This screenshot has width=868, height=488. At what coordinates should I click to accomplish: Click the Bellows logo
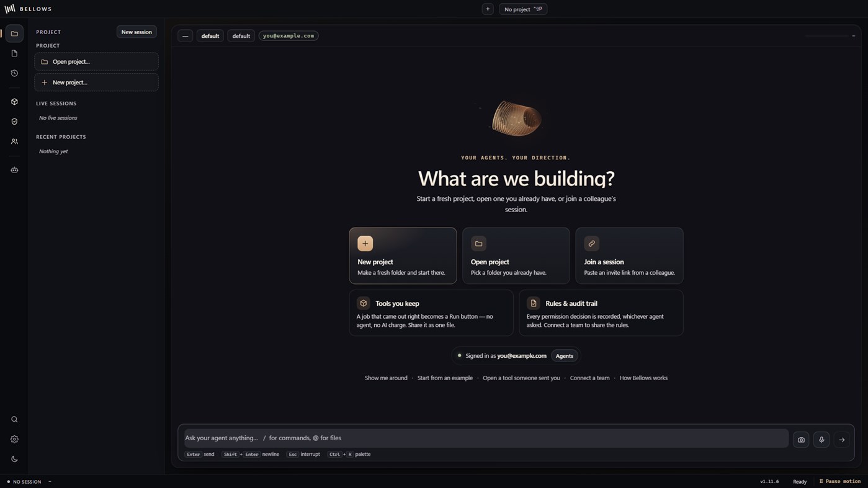pos(29,9)
